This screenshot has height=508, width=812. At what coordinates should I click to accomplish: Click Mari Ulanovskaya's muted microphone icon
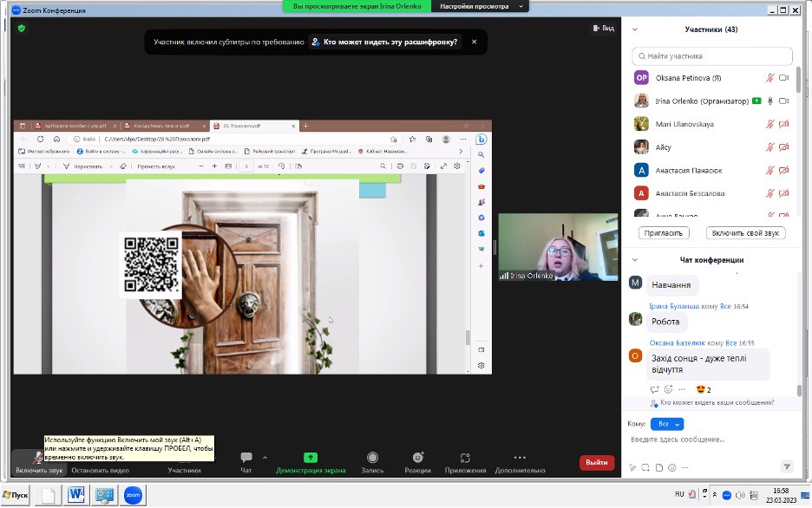770,124
